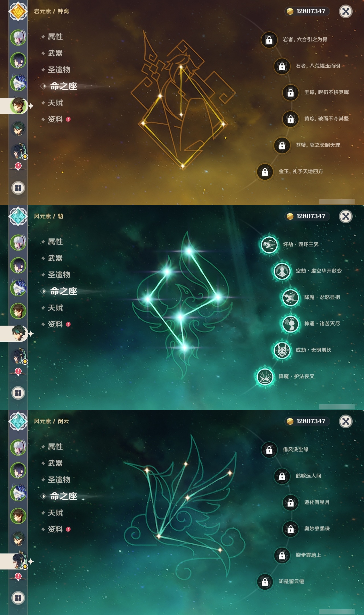Open the character grid button on 钟离 screen

(x=18, y=188)
